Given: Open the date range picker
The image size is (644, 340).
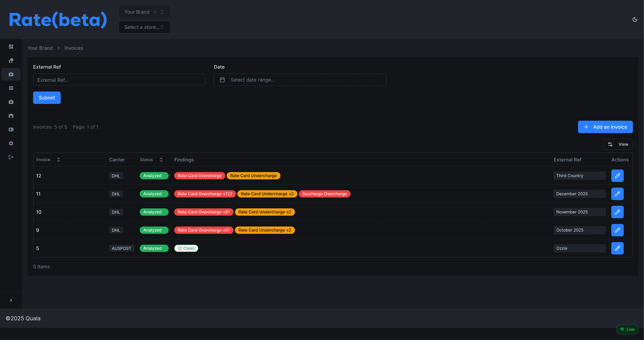Looking at the screenshot, I should pyautogui.click(x=300, y=80).
